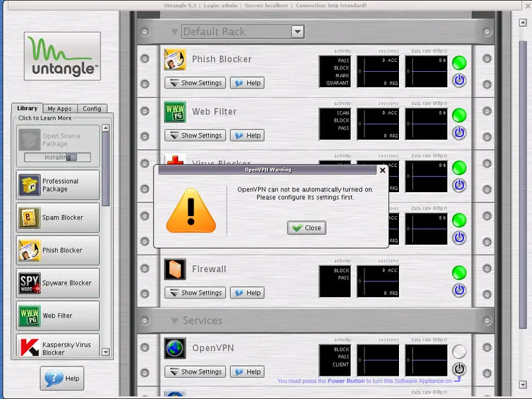Click the Phish Blocker activity display
The height and width of the screenshot is (399, 532).
[335, 72]
